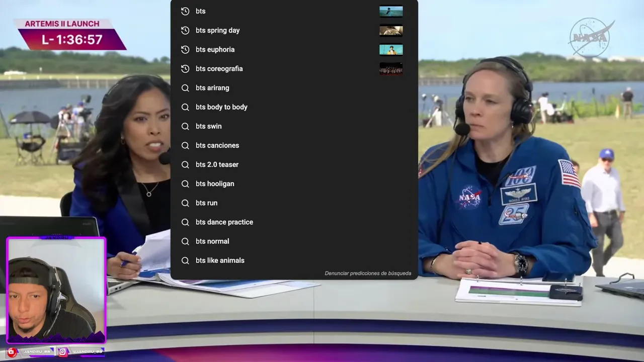Pick the 'bts dance practice' suggestion
The height and width of the screenshot is (362, 644).
294,222
